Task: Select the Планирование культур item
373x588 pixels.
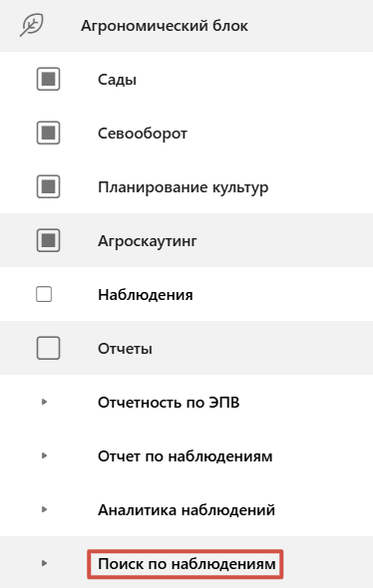Action: point(184,187)
